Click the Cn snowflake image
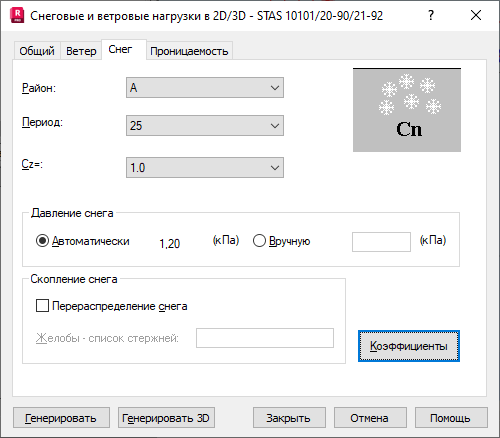This screenshot has height=438, width=500. click(x=407, y=110)
